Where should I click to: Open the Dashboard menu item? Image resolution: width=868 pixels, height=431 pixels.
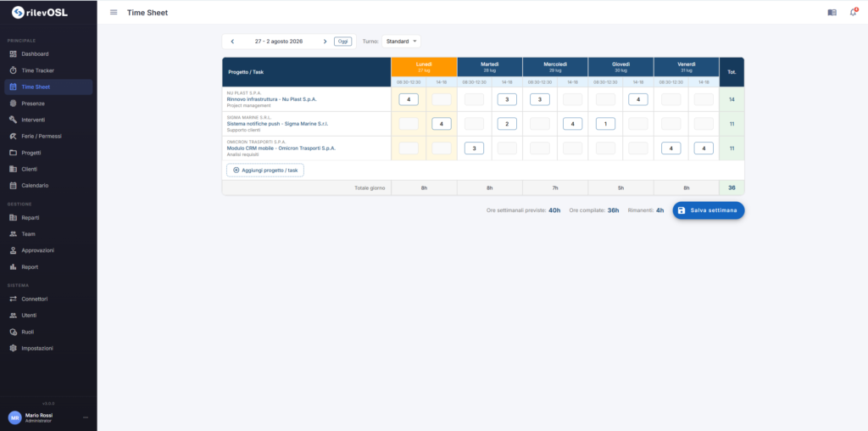pos(48,54)
